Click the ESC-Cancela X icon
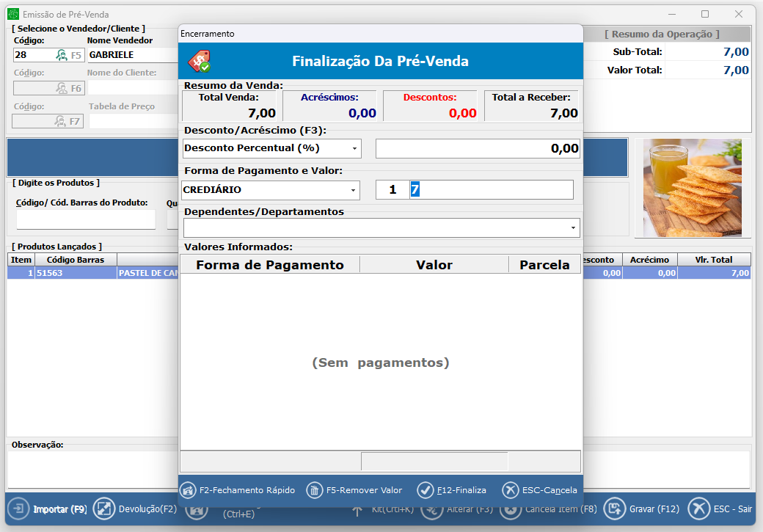Screen dimensions: 763x532 pos(510,490)
